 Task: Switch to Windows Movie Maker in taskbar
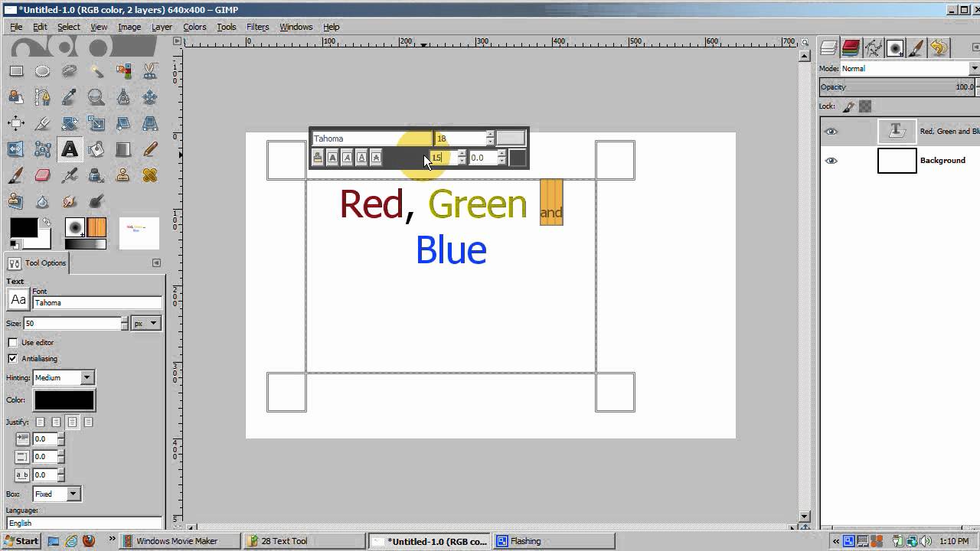pos(181,541)
